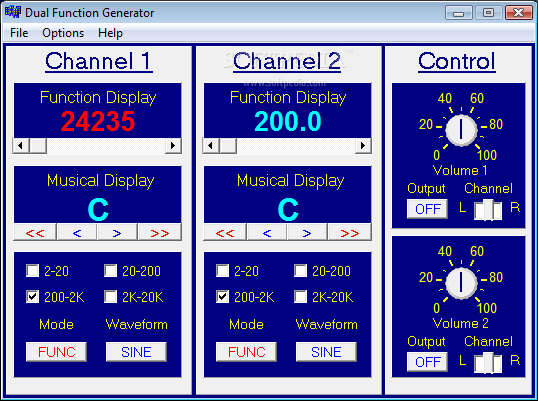Click Channel 1 musical single-right > button
The width and height of the screenshot is (538, 401).
pyautogui.click(x=117, y=233)
